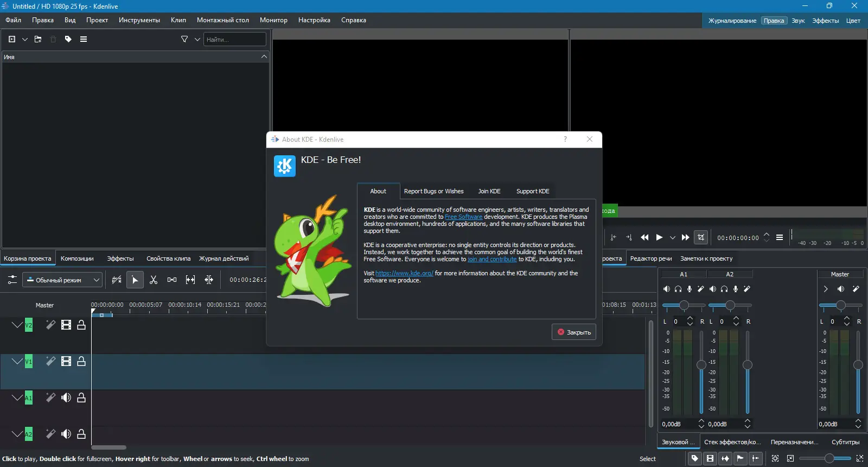Viewport: 868px width, 467px height.
Task: Open the Инструменты menu
Action: click(139, 20)
